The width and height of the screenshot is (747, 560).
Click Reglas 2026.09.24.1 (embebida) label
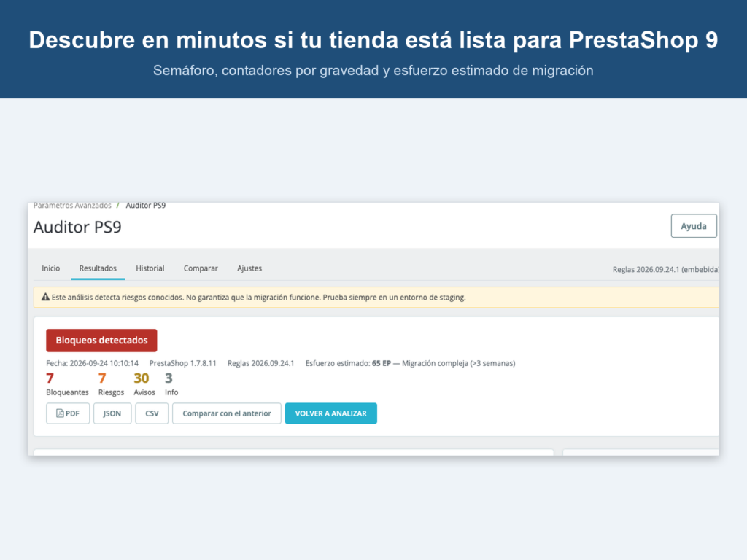666,270
